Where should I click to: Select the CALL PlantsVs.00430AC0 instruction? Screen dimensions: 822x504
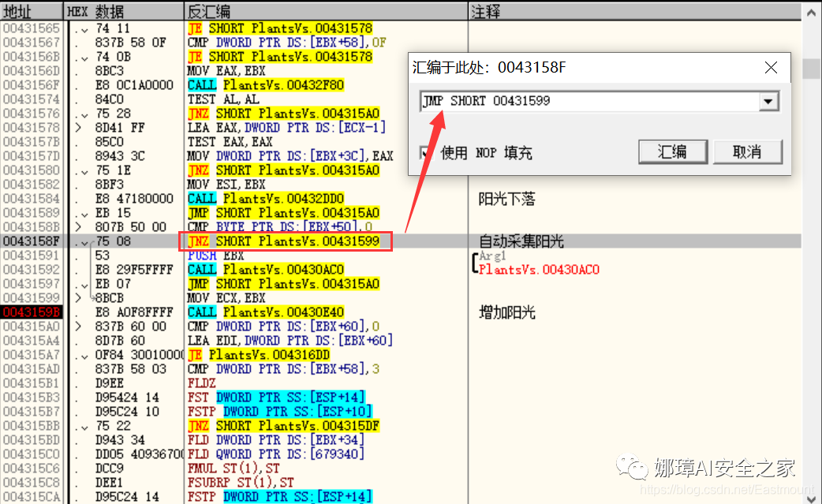(266, 270)
